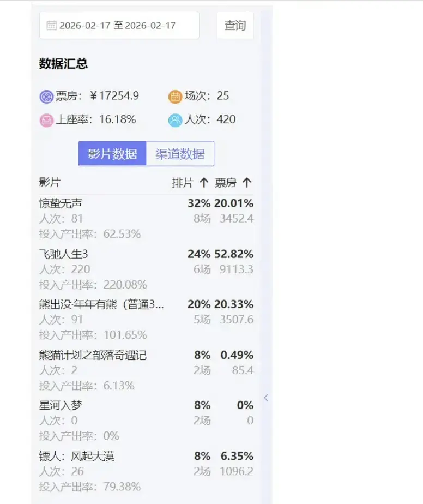Click the orange screenings calendar icon

(x=175, y=97)
